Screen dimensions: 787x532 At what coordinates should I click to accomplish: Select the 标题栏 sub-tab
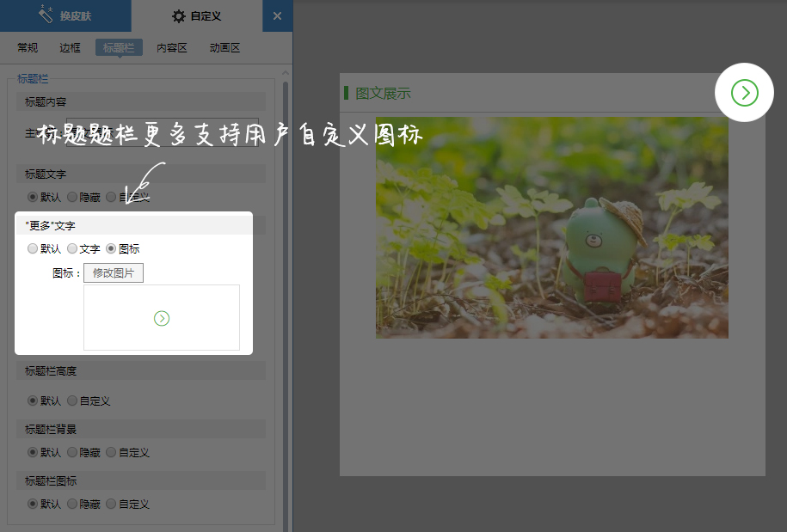119,47
